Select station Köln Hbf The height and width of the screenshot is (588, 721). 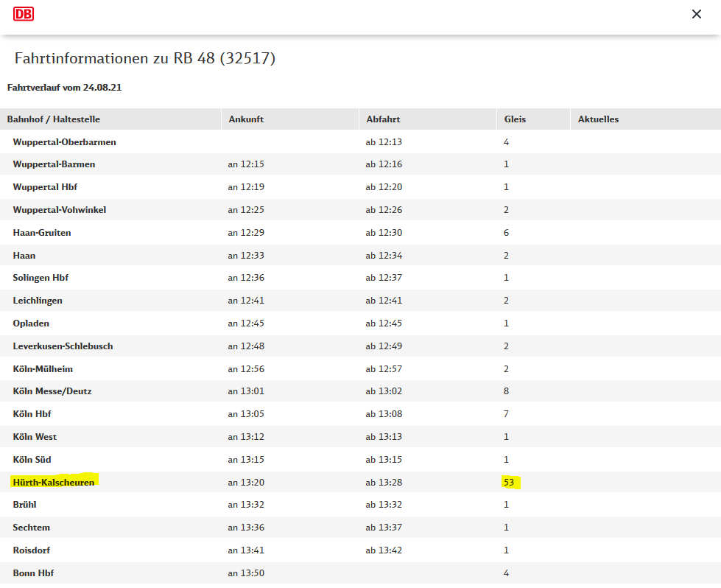click(x=32, y=414)
